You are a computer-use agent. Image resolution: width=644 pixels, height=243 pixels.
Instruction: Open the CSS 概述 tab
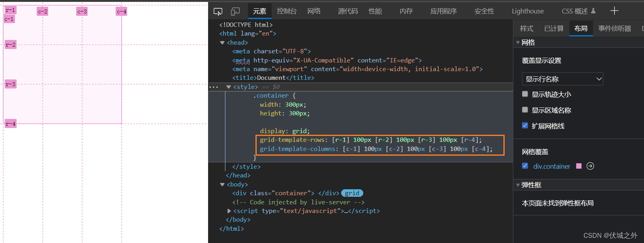pos(575,11)
